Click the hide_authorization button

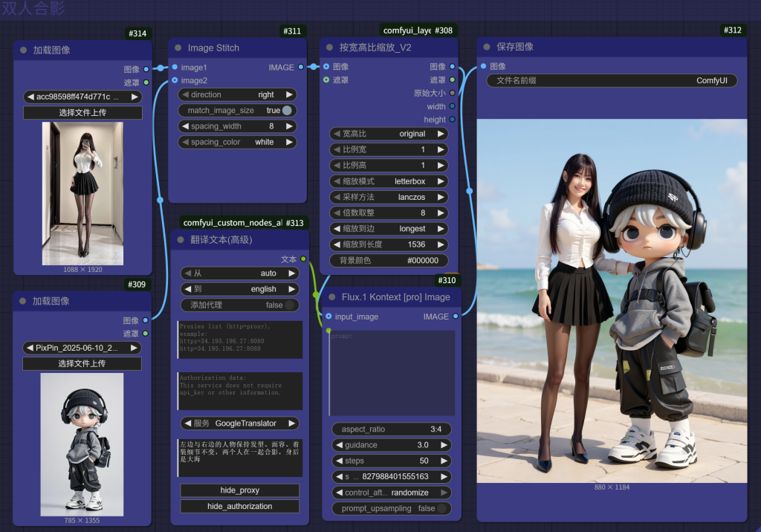pyautogui.click(x=240, y=506)
